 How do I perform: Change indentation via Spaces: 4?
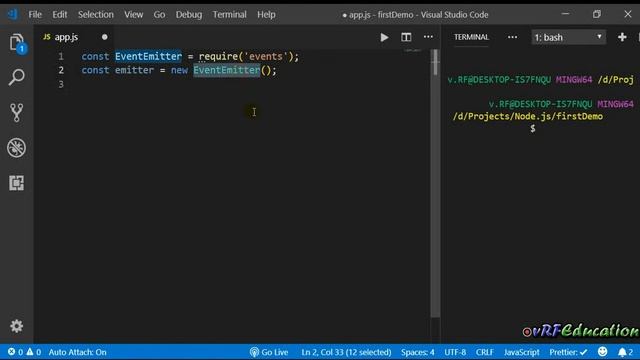coord(418,352)
